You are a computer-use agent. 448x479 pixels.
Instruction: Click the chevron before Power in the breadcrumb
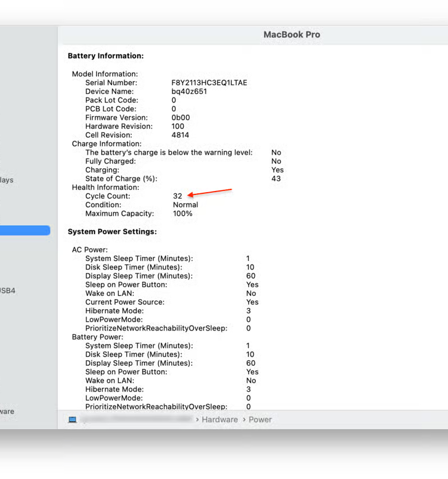[244, 419]
